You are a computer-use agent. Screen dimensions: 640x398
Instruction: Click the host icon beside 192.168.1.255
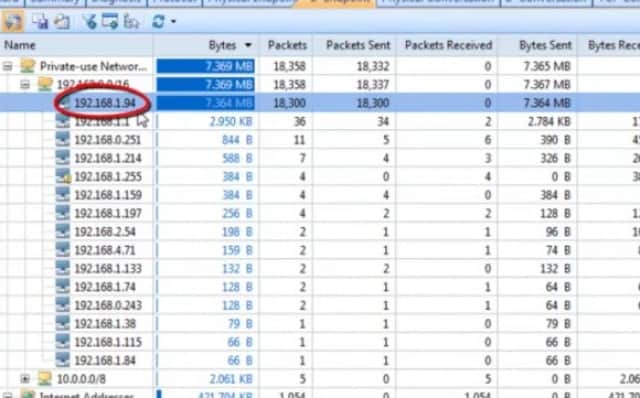click(x=62, y=176)
